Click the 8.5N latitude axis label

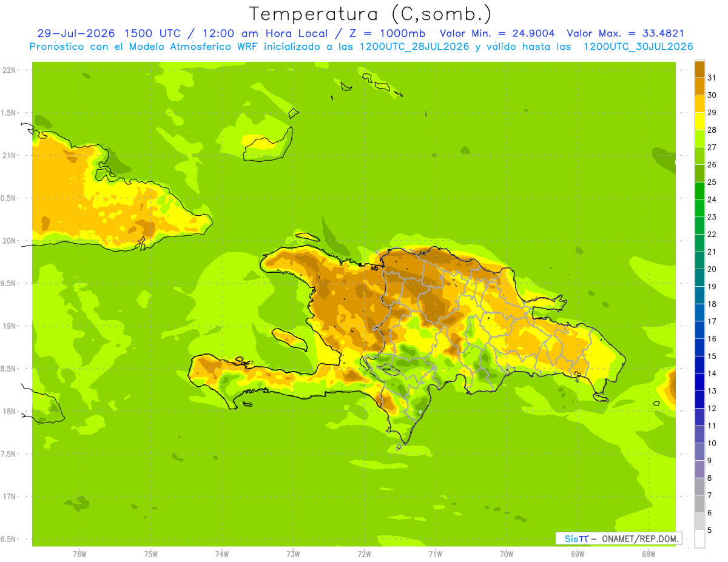click(8, 369)
